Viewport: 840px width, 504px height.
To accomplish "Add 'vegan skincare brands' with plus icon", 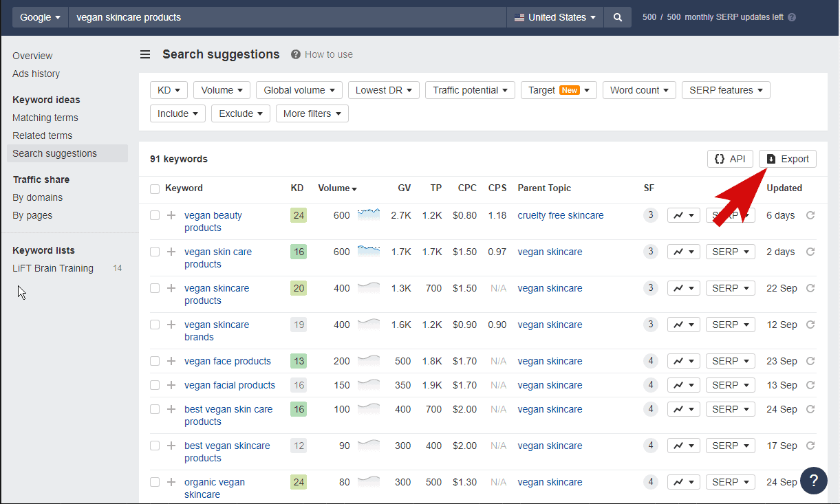I will point(171,325).
